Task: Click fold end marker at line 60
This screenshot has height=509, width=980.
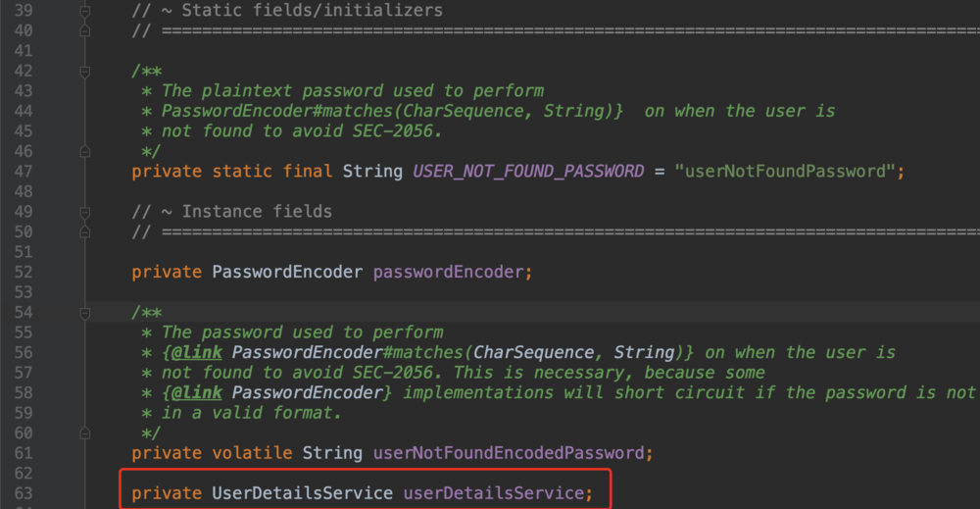Action: pyautogui.click(x=85, y=433)
